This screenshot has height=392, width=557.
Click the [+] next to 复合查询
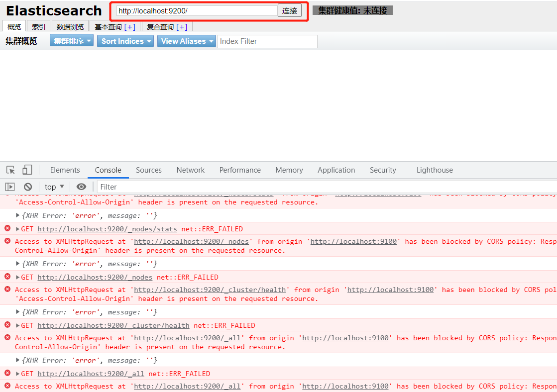182,27
